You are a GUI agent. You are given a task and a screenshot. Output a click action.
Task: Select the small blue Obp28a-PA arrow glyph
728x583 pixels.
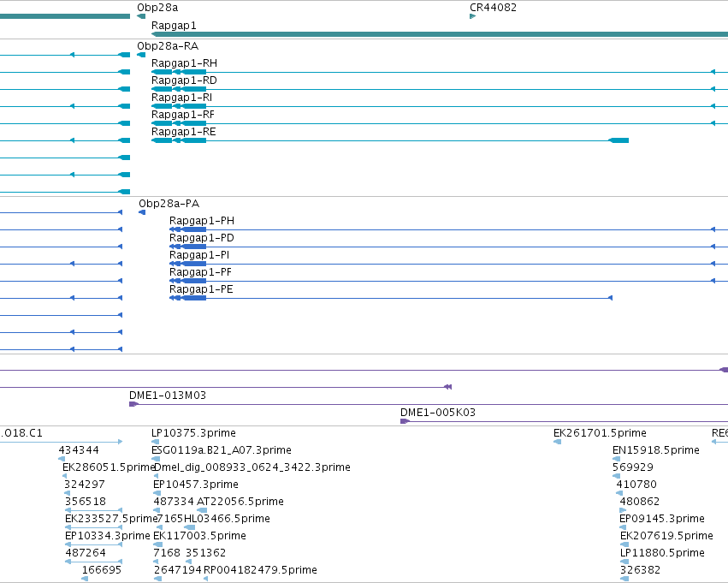point(142,212)
